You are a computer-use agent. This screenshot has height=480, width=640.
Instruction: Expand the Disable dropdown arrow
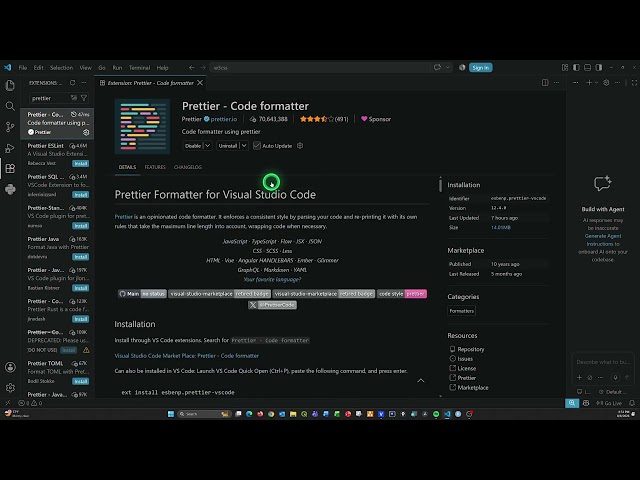pyautogui.click(x=207, y=146)
